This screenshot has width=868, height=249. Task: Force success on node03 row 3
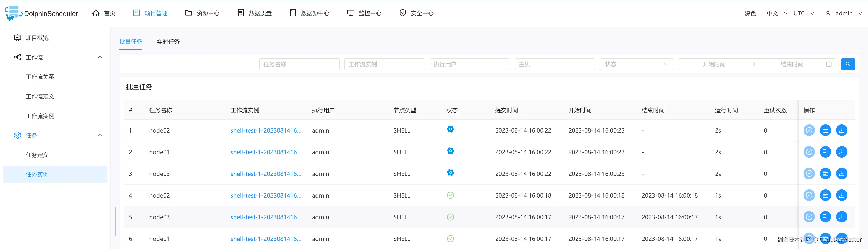click(809, 174)
